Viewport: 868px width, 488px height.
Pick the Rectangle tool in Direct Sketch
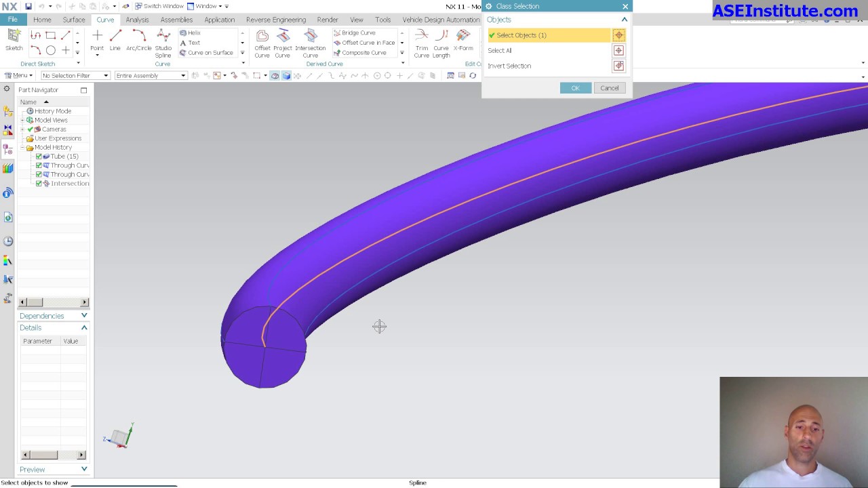[50, 35]
